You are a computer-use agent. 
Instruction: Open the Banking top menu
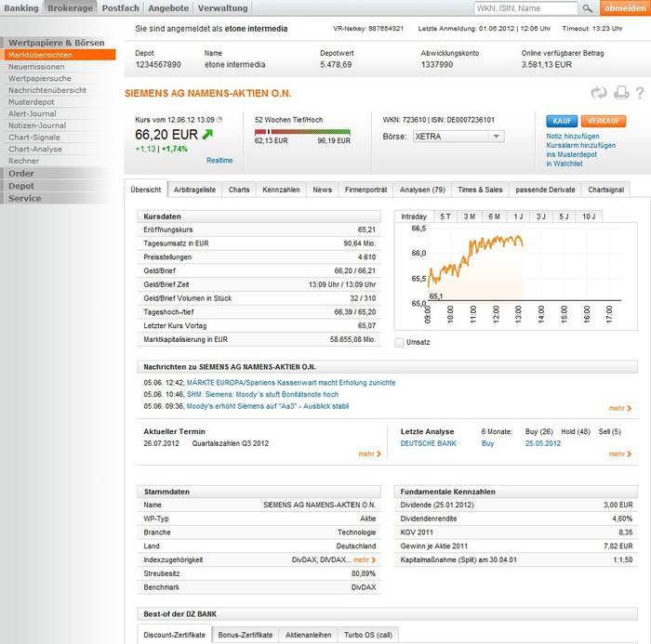click(x=20, y=7)
